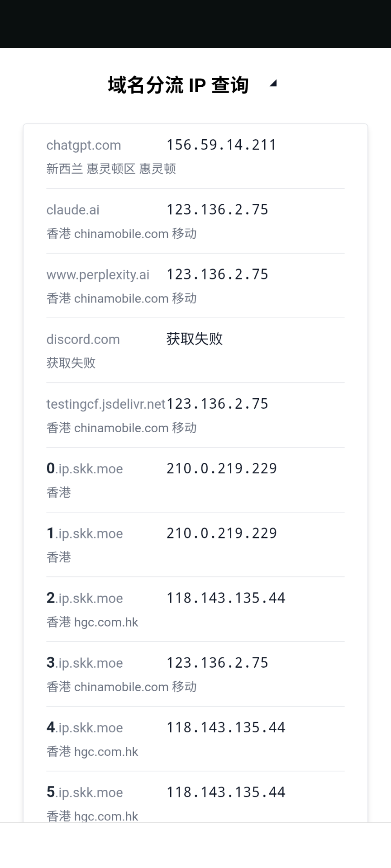The image size is (391, 868).
Task: Select the chatgpt.com domain label
Action: coord(84,145)
